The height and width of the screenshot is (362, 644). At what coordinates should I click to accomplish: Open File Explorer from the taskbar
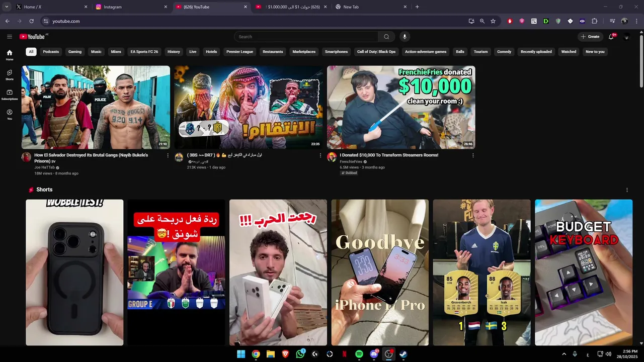pos(271,354)
